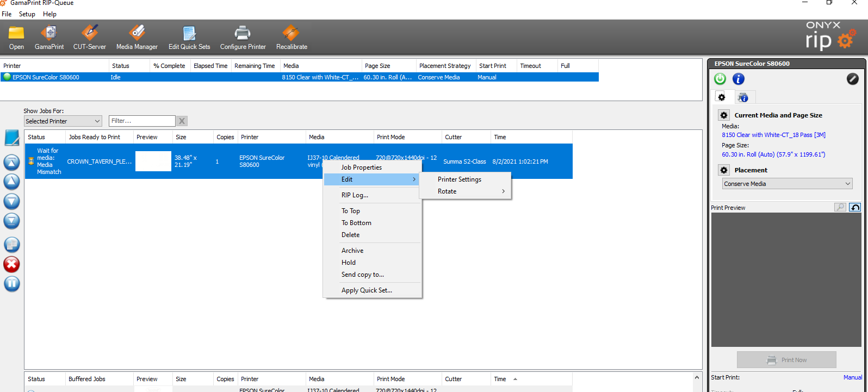This screenshot has width=868, height=392.
Task: Click the CROWN_TAVERN_PLE job name
Action: click(x=99, y=161)
